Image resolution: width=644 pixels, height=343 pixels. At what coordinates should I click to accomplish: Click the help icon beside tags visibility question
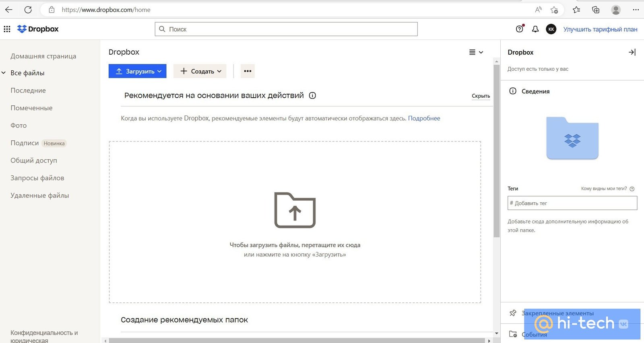click(632, 189)
